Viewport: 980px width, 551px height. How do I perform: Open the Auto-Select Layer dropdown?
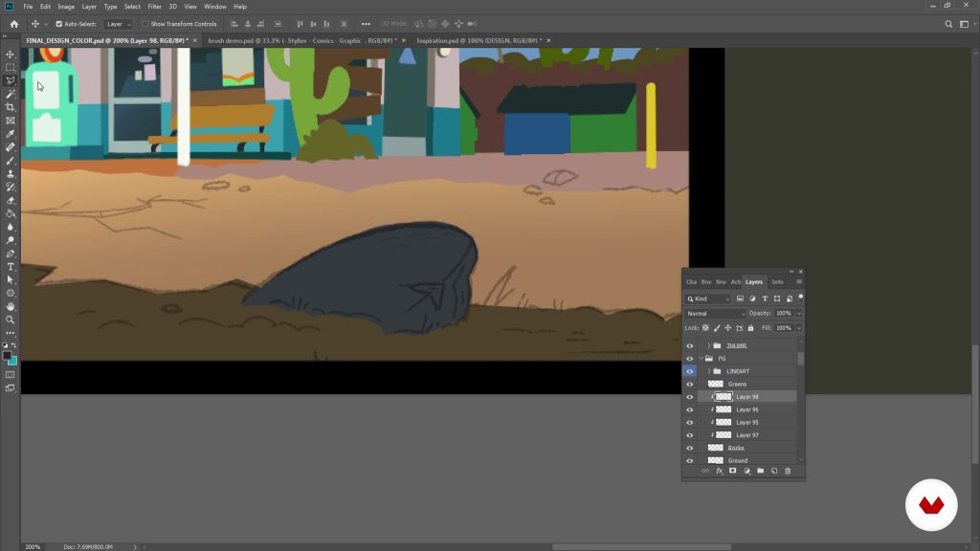119,24
